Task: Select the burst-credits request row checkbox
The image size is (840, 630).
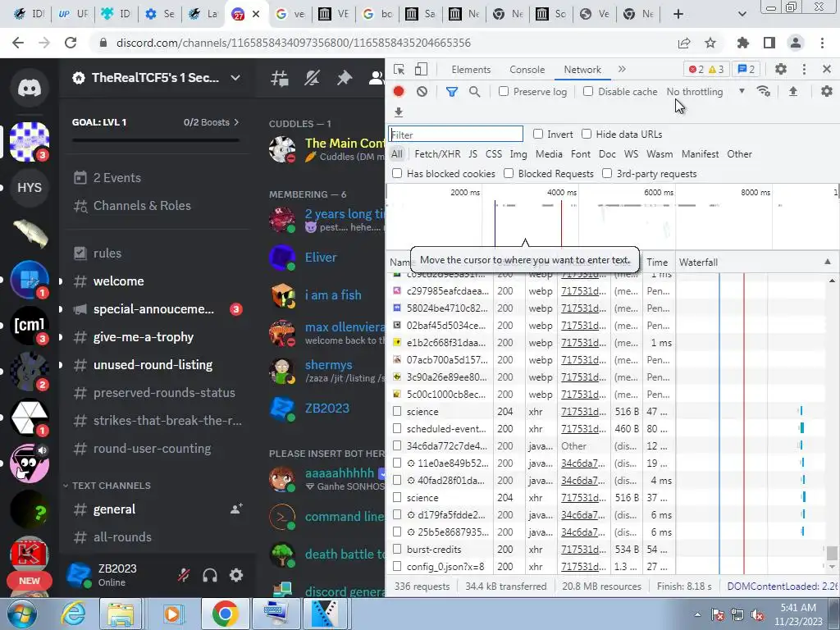Action: point(397,549)
